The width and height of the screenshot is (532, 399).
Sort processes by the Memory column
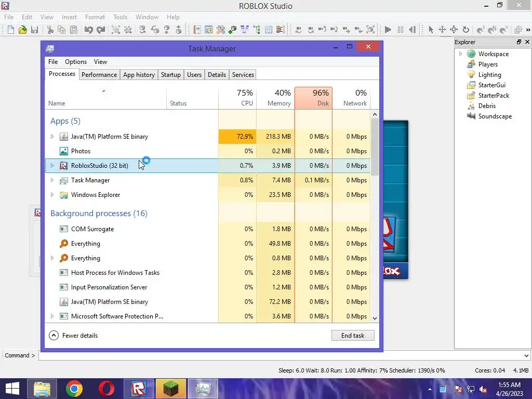[275, 98]
